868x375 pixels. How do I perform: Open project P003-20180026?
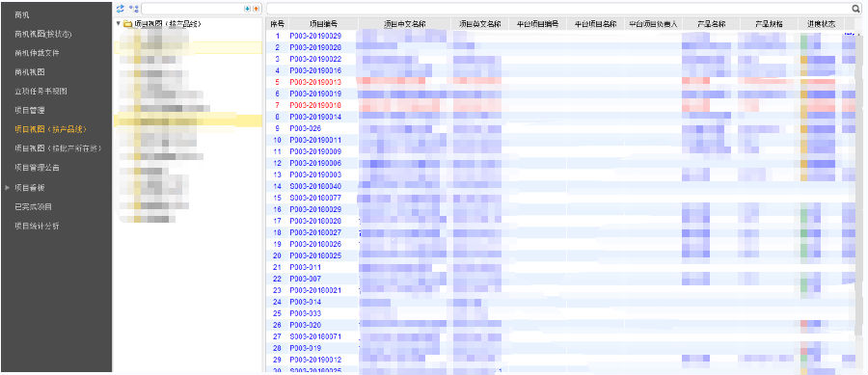point(315,245)
